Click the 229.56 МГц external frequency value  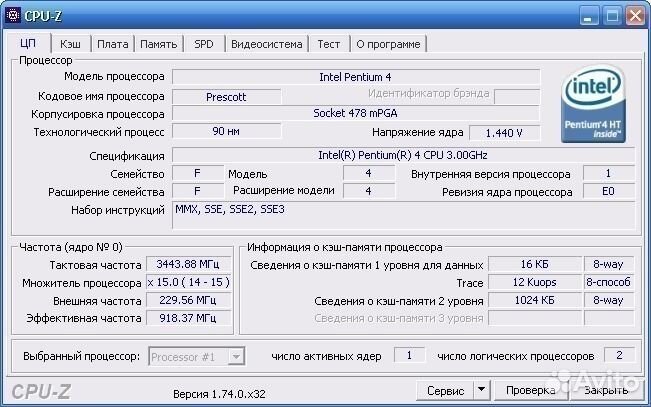(x=188, y=300)
